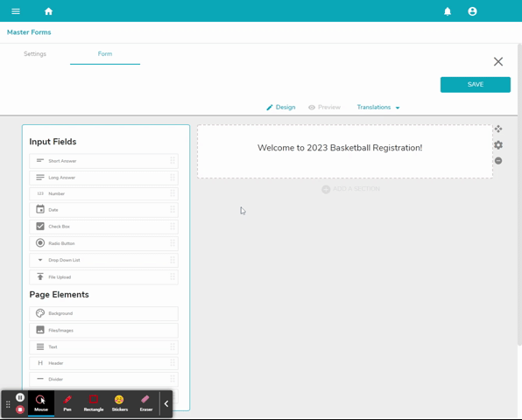Click the SAVE button
Screen dimensions: 522x420
(475, 85)
